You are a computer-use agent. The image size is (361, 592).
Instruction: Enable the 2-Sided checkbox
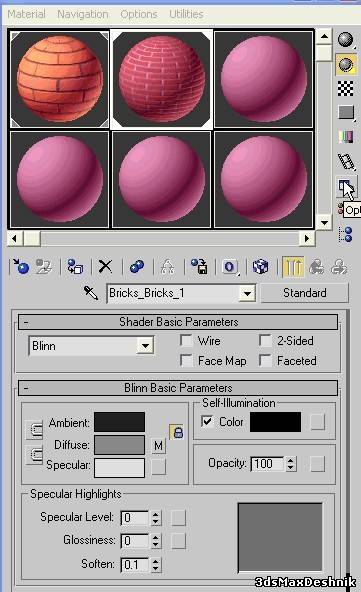[x=265, y=341]
